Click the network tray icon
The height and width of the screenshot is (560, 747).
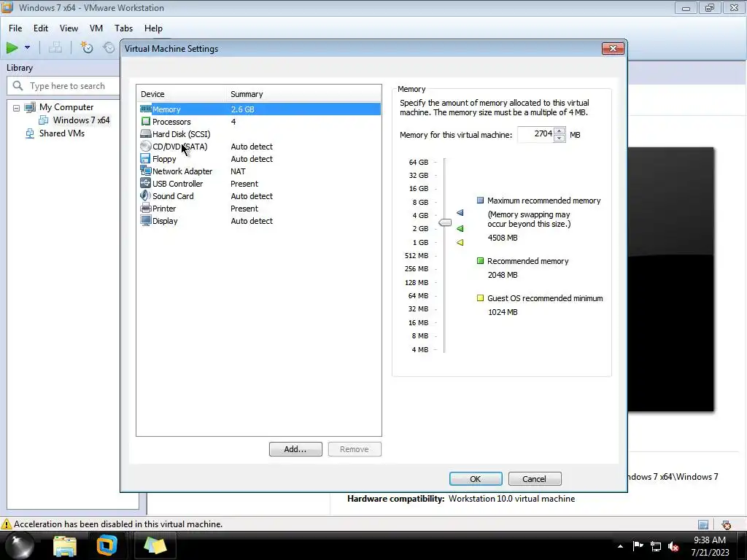tap(656, 546)
